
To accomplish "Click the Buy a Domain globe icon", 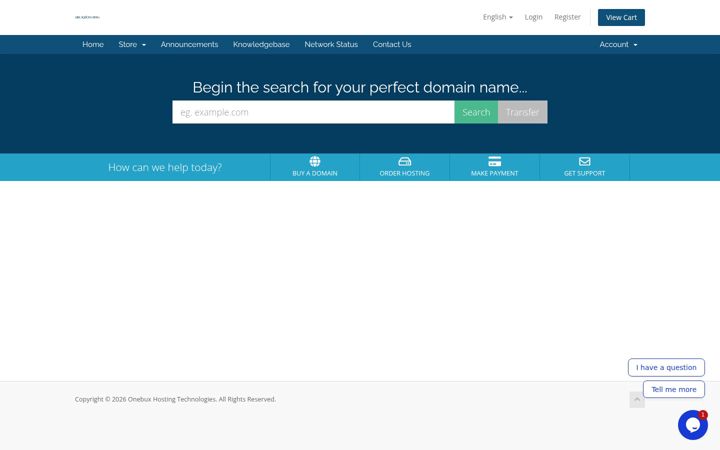I will (x=315, y=161).
